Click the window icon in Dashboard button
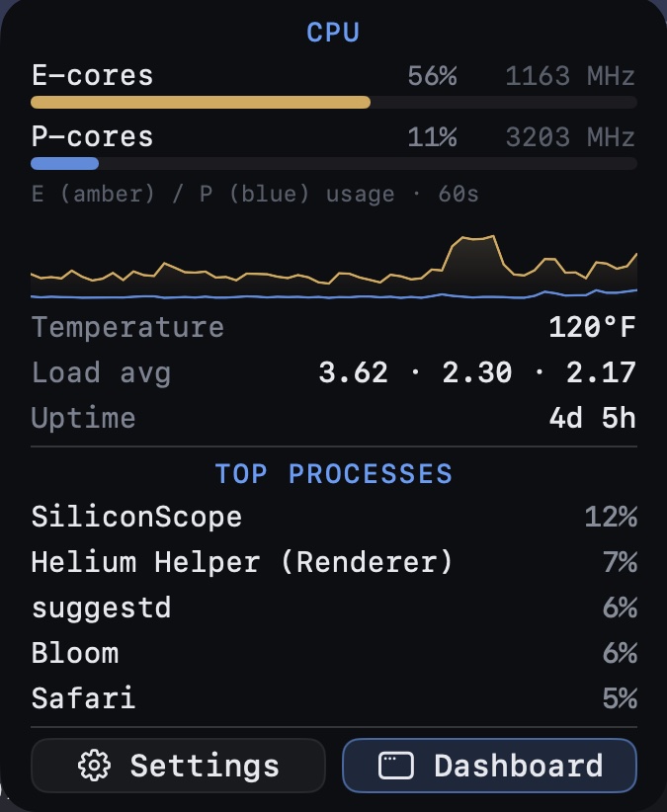The image size is (667, 812). pos(396,766)
